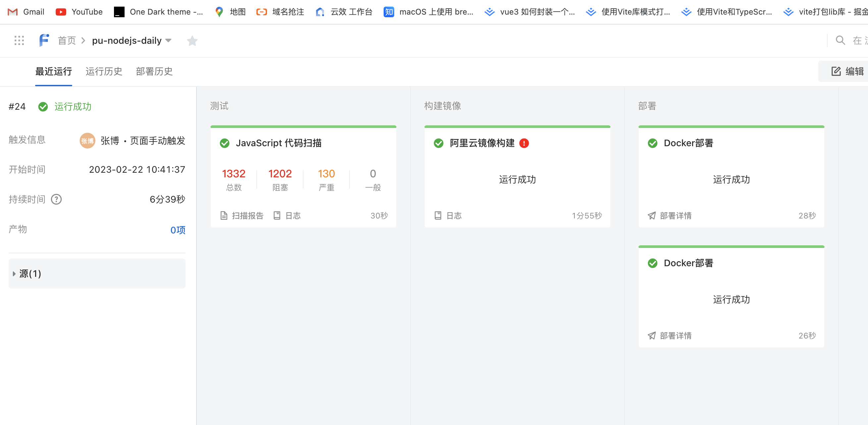868x425 pixels.
Task: Switch to 部署历史 tab
Action: pos(154,72)
